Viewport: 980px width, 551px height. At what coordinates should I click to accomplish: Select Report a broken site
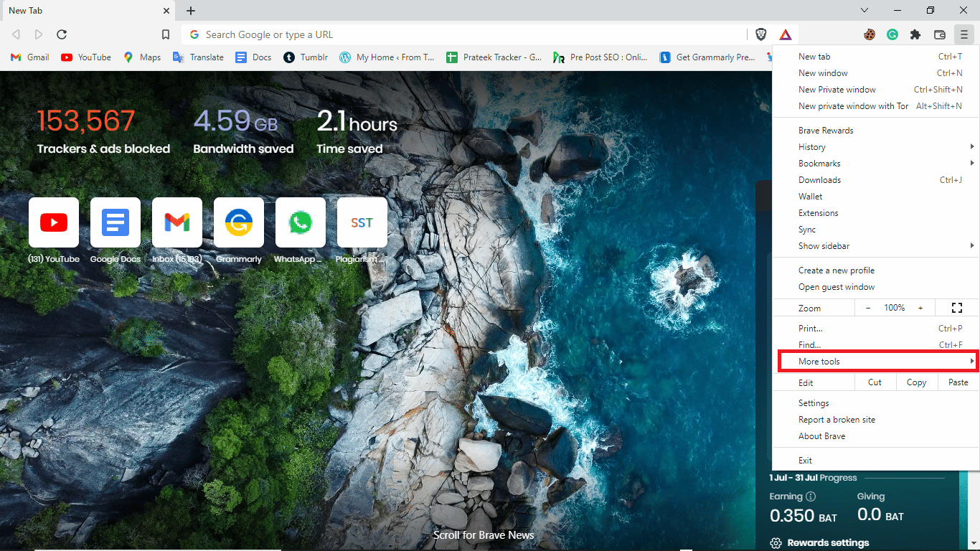(x=876, y=420)
